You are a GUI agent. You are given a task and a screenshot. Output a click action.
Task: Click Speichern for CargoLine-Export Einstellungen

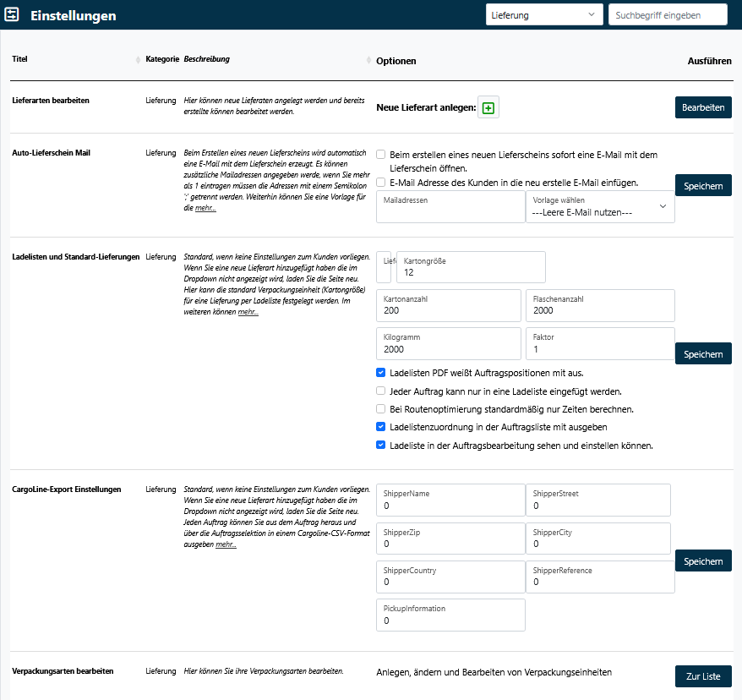(702, 561)
